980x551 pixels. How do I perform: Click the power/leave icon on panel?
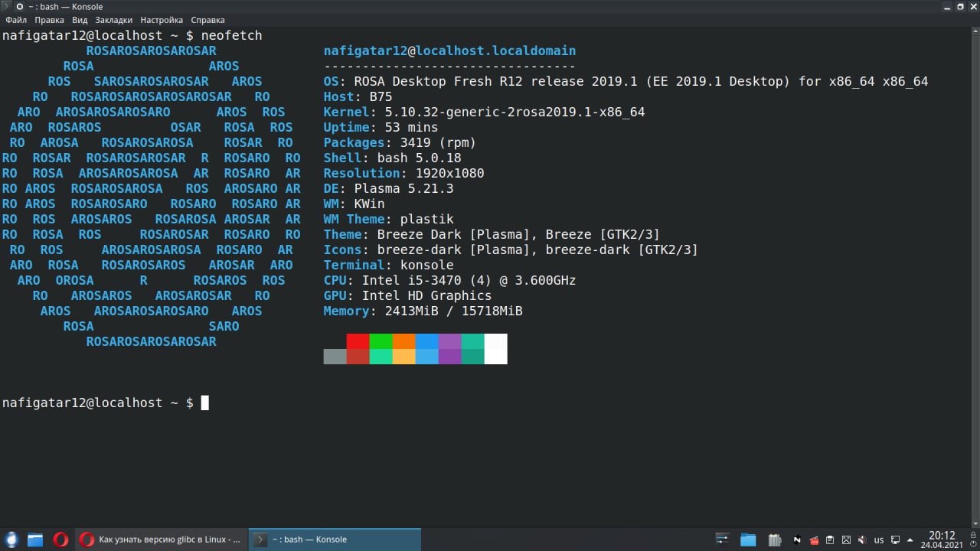coord(972,546)
